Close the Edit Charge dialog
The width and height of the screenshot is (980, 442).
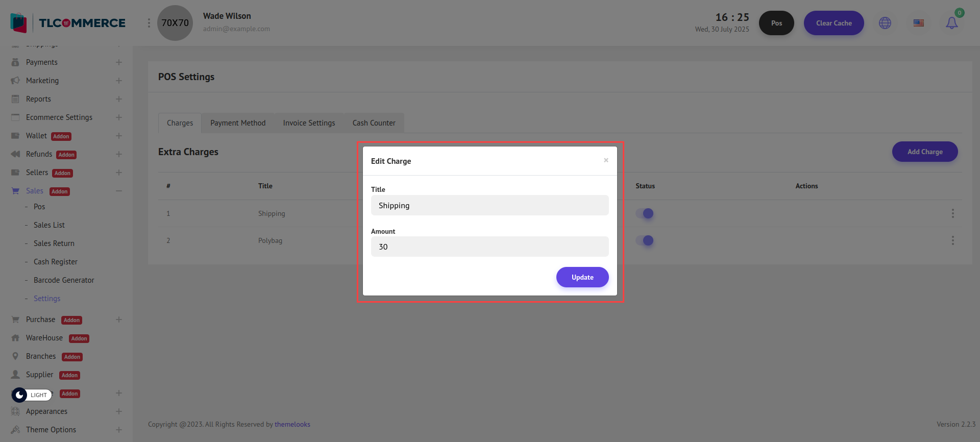606,160
